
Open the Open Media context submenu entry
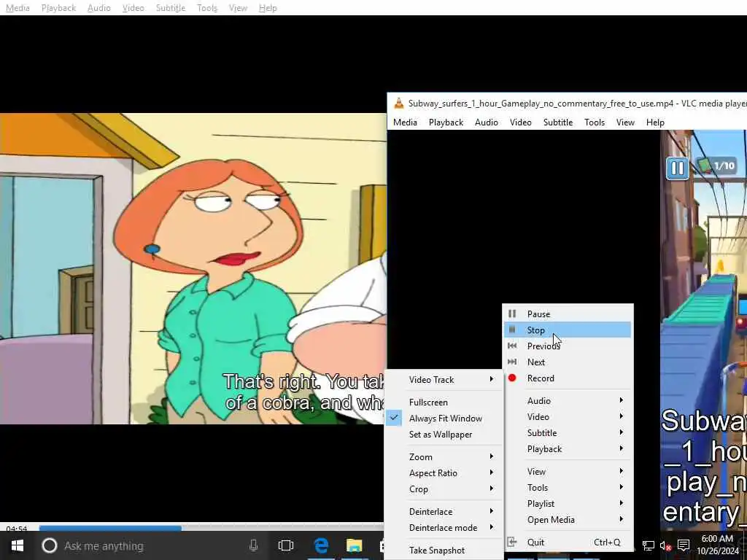coord(568,519)
